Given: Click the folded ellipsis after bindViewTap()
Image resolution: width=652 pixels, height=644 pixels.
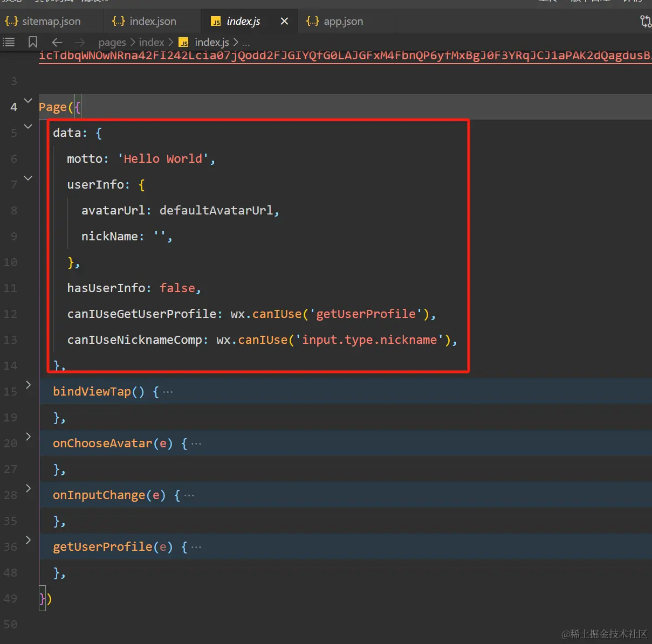Looking at the screenshot, I should (x=168, y=392).
